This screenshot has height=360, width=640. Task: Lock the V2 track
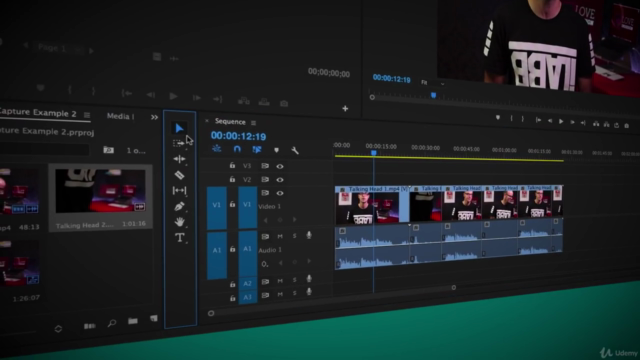pyautogui.click(x=232, y=179)
